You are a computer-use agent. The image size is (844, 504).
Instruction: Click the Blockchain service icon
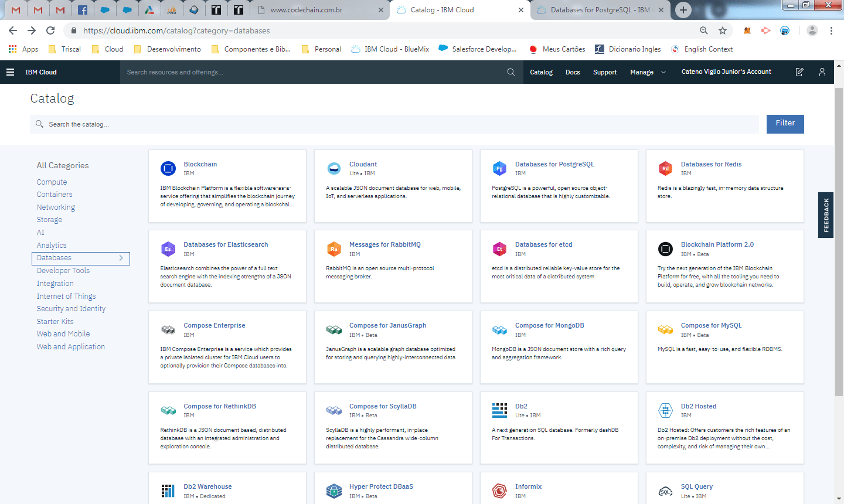(x=168, y=169)
